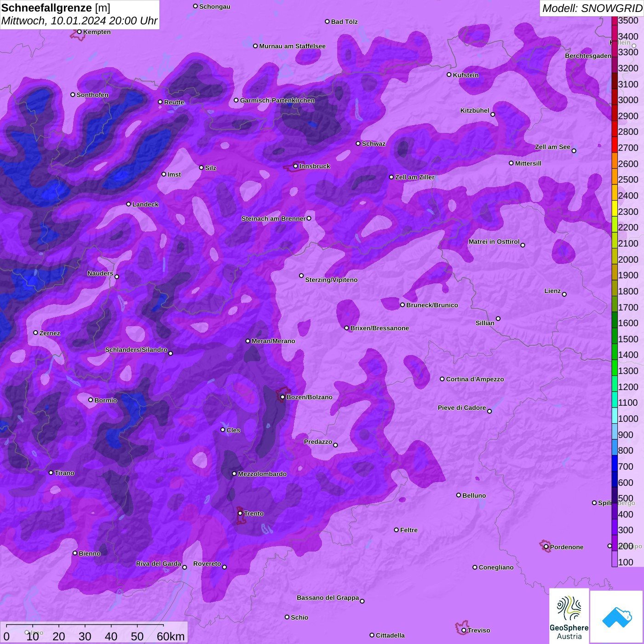Select the Pordenone city marker dot
Screen dimensions: 644x644
click(x=546, y=547)
